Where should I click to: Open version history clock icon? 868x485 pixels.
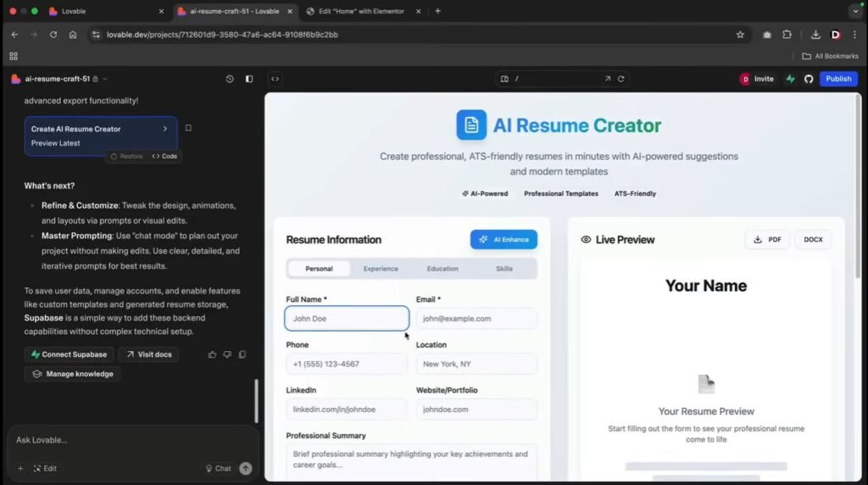click(x=230, y=79)
